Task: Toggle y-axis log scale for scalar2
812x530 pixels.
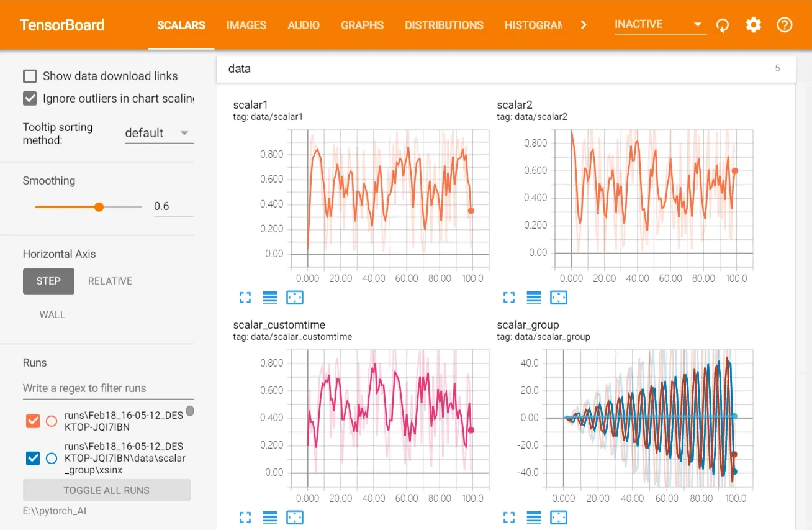Action: (534, 298)
